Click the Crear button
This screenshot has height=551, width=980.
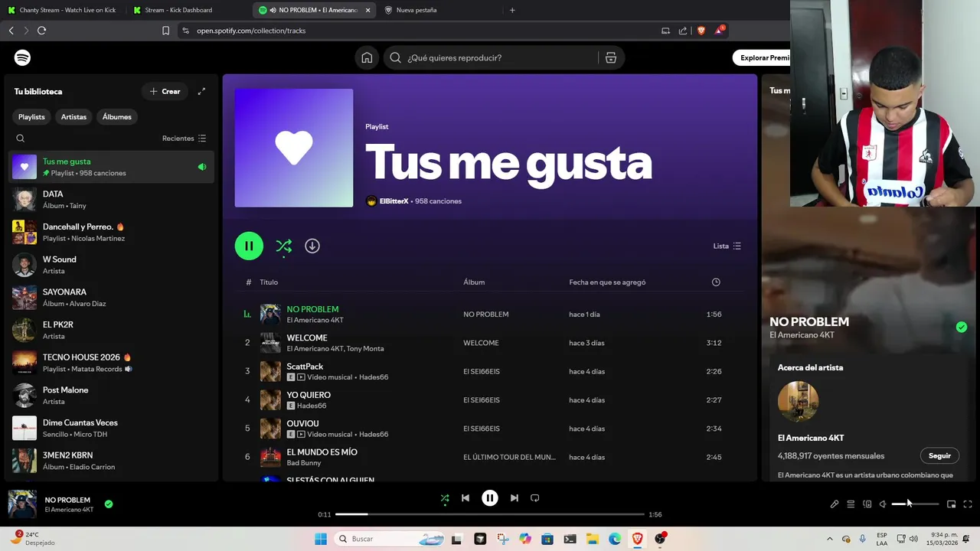tap(165, 91)
